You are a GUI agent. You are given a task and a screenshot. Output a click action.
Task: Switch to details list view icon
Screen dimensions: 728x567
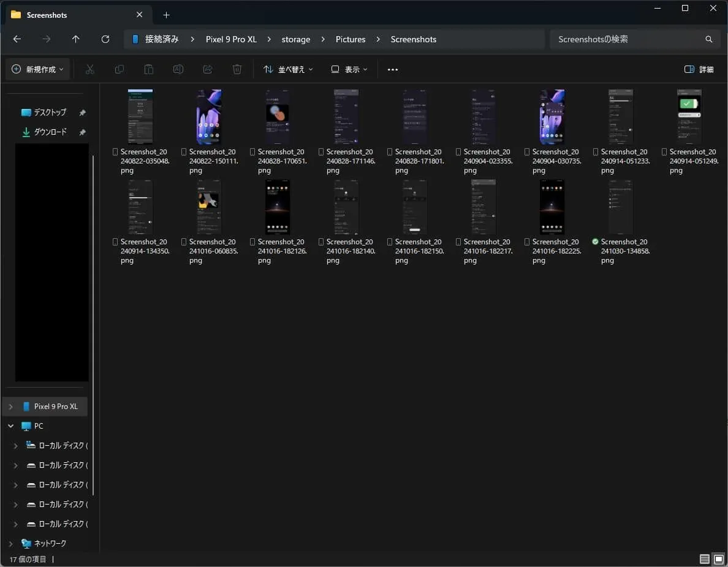click(x=705, y=559)
